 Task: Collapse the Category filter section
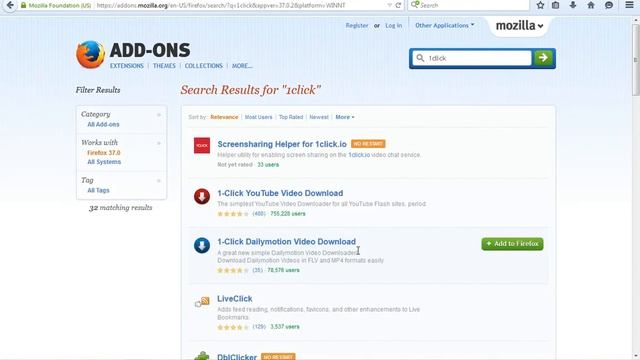[159, 115]
